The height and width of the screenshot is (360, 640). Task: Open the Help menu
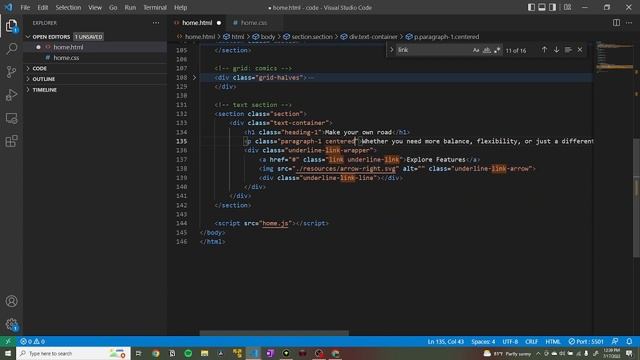pos(180,7)
